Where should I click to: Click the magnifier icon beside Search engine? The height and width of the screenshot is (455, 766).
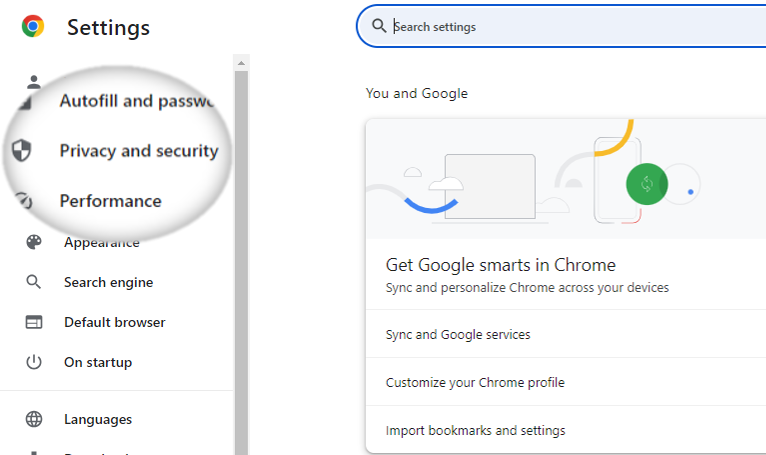(x=34, y=282)
